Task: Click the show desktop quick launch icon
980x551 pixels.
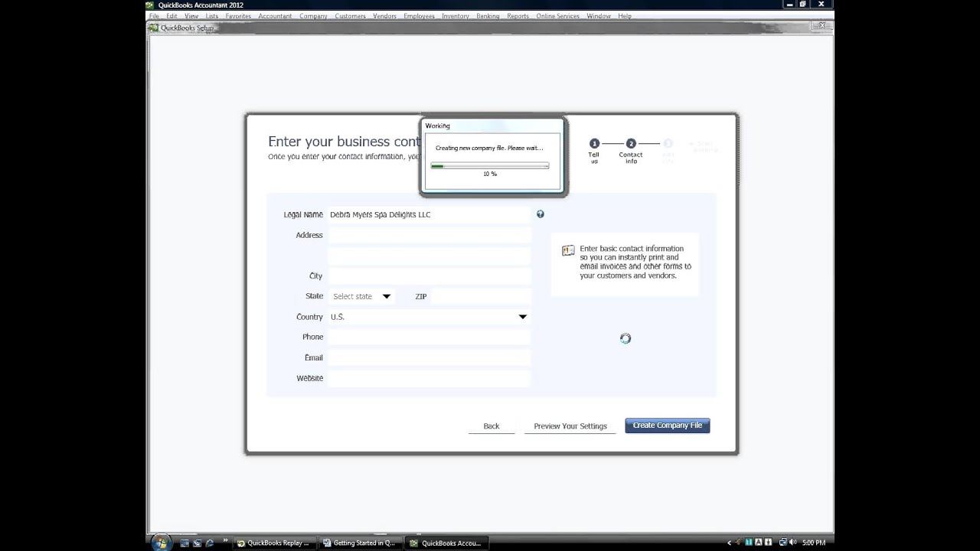Action: (185, 543)
